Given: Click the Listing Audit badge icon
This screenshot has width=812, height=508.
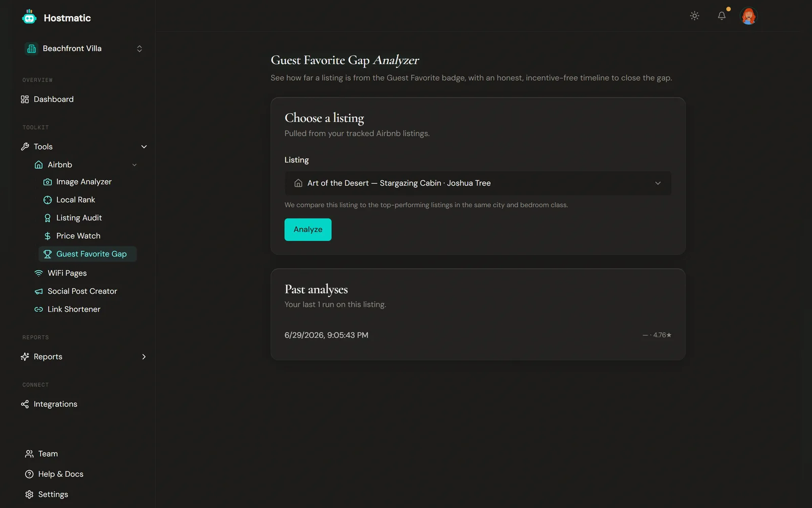Looking at the screenshot, I should [x=48, y=218].
